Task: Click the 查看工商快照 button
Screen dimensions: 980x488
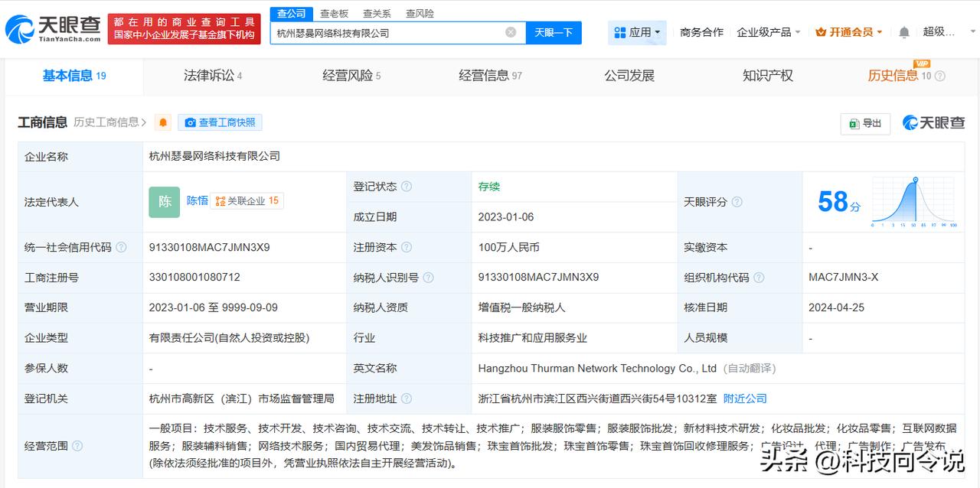Action: 220,122
